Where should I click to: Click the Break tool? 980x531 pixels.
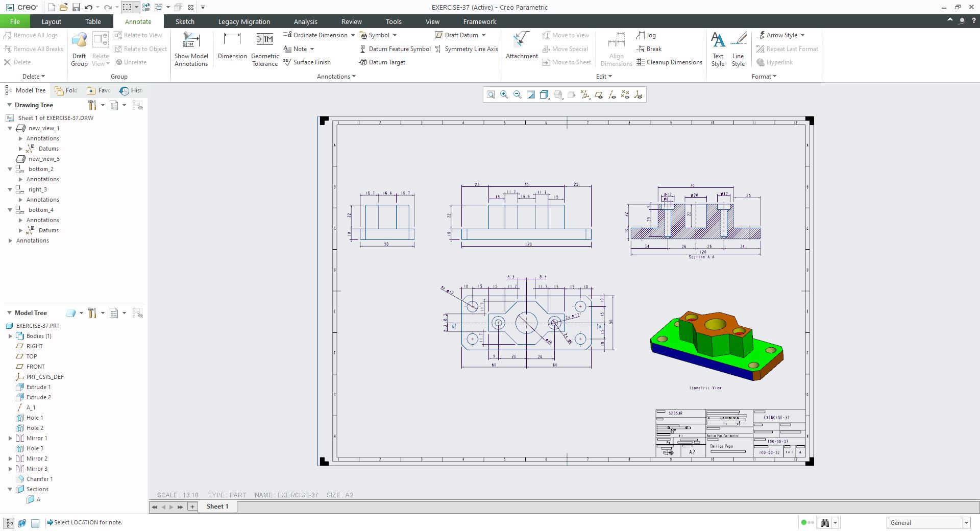pos(649,49)
